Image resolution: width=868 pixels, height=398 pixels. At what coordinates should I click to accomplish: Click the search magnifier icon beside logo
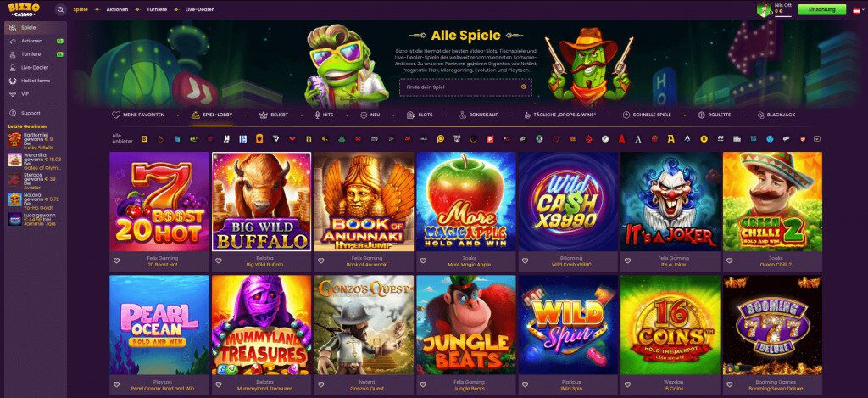tap(61, 9)
